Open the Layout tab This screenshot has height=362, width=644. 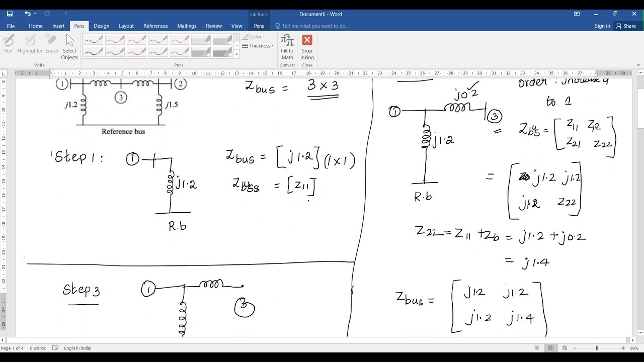pyautogui.click(x=126, y=26)
